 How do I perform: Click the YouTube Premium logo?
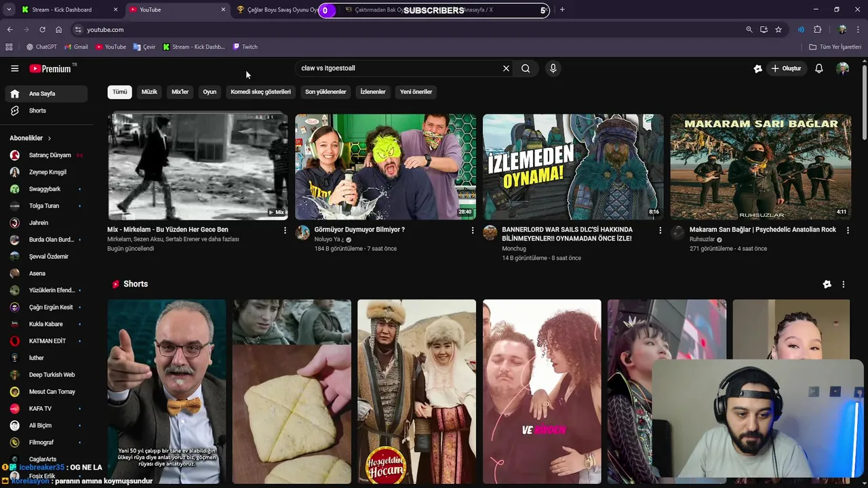pos(52,68)
